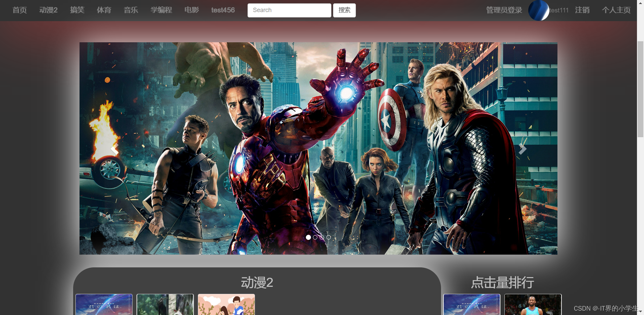Click the 点击量排行 ranking heading
The image size is (644, 315).
[x=502, y=282]
